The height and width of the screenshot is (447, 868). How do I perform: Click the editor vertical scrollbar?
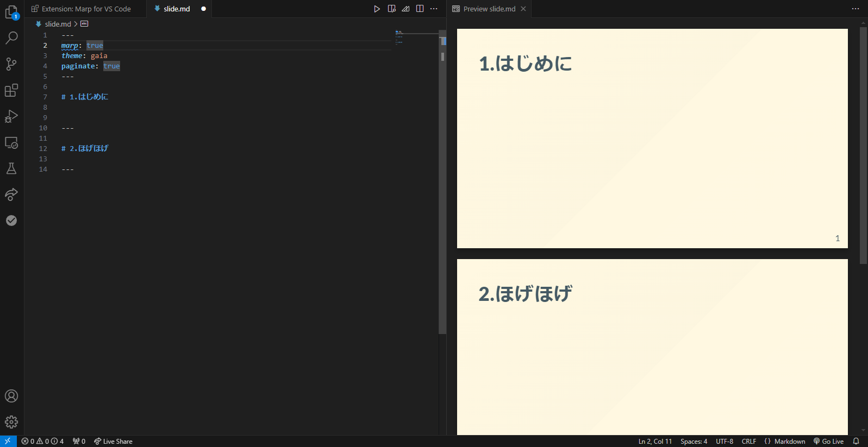click(x=442, y=182)
